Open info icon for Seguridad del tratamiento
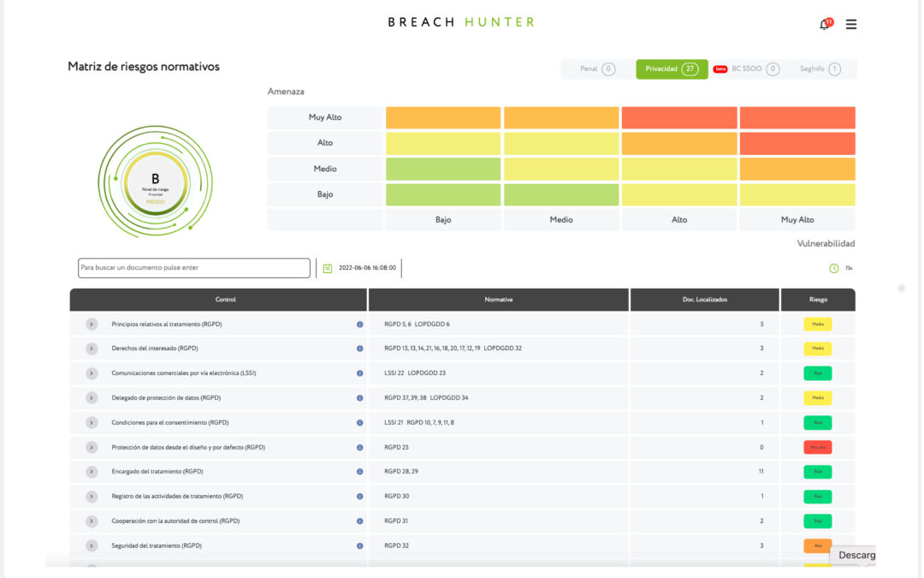This screenshot has height=578, width=924. click(x=359, y=545)
